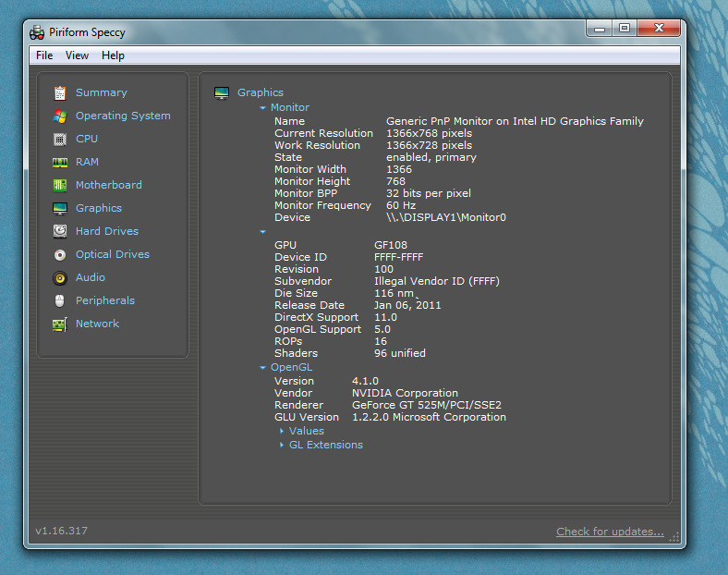Click the Piriform Speccy title bar icon
The width and height of the screenshot is (728, 575).
[37, 32]
